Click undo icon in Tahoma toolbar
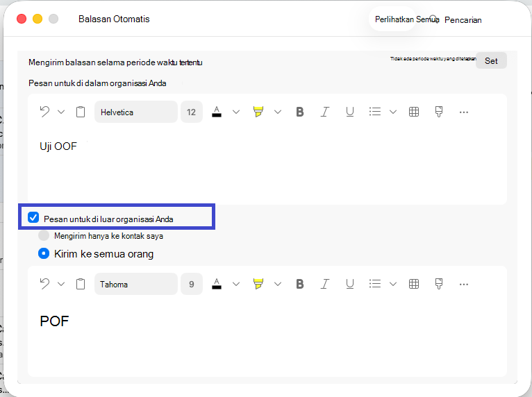 click(44, 283)
